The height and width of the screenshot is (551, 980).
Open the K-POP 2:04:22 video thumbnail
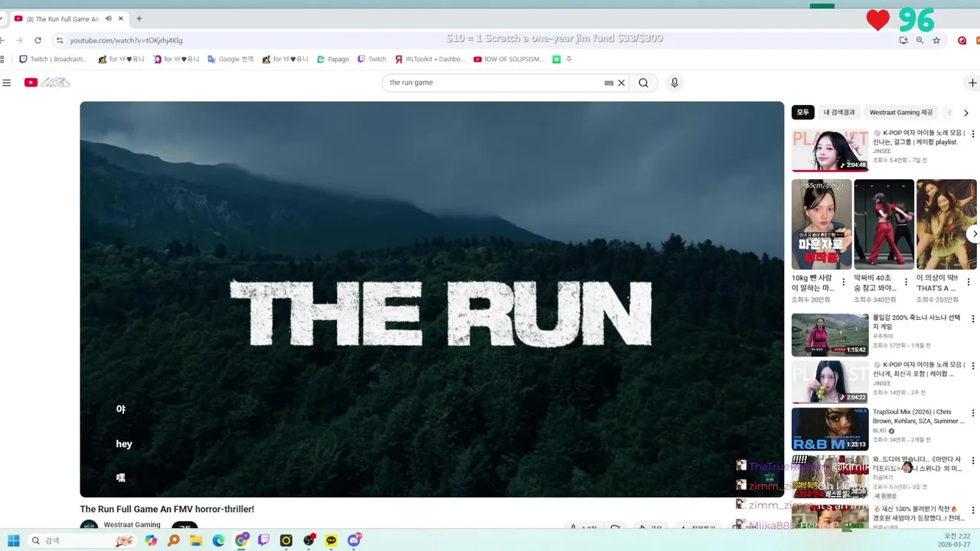point(830,382)
